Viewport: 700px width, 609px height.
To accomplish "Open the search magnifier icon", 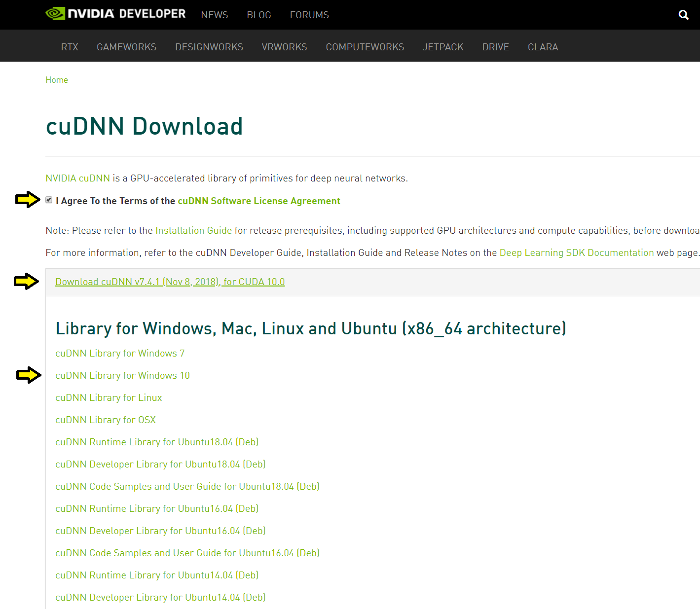I will coord(683,15).
